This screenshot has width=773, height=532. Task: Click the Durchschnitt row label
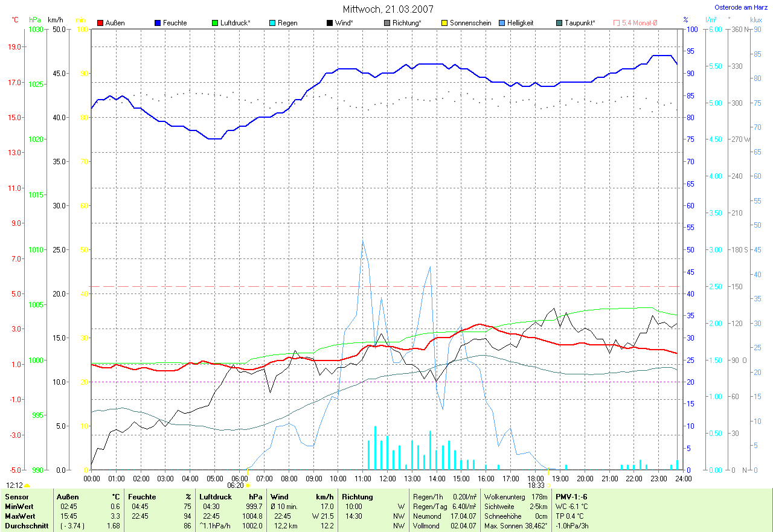coord(26,526)
